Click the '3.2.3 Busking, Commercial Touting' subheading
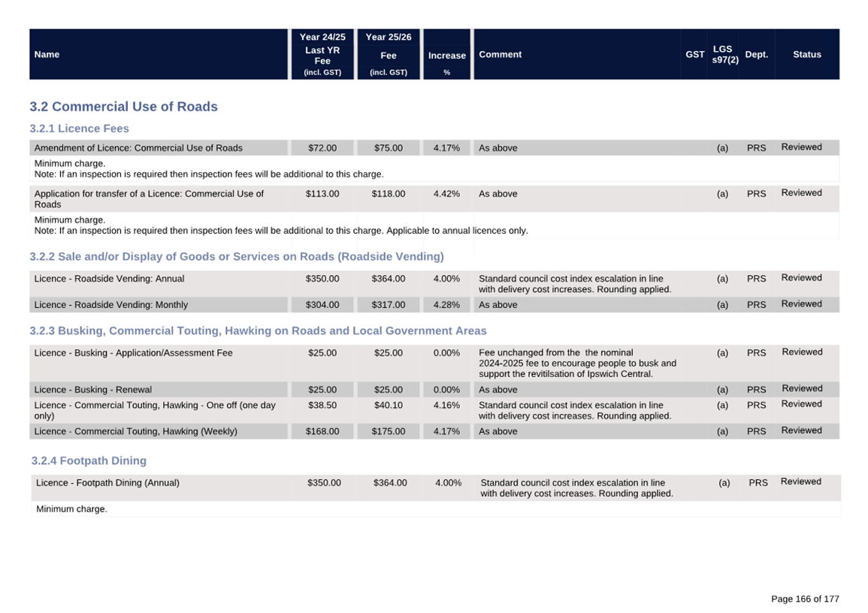The height and width of the screenshot is (613, 868). tap(258, 331)
